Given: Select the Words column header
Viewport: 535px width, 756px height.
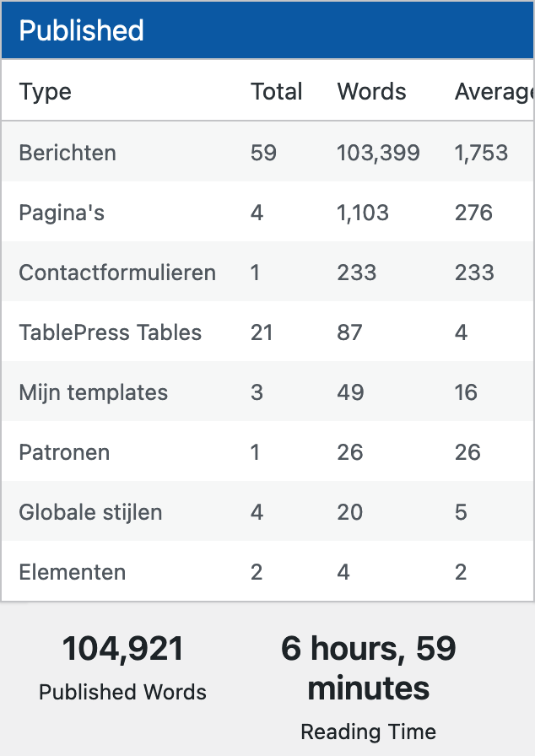Looking at the screenshot, I should click(x=371, y=92).
